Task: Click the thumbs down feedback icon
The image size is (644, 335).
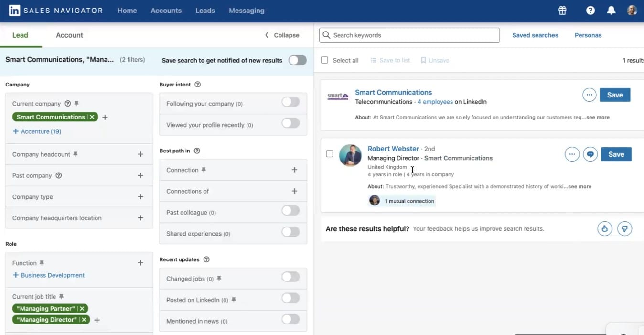Action: click(x=624, y=228)
